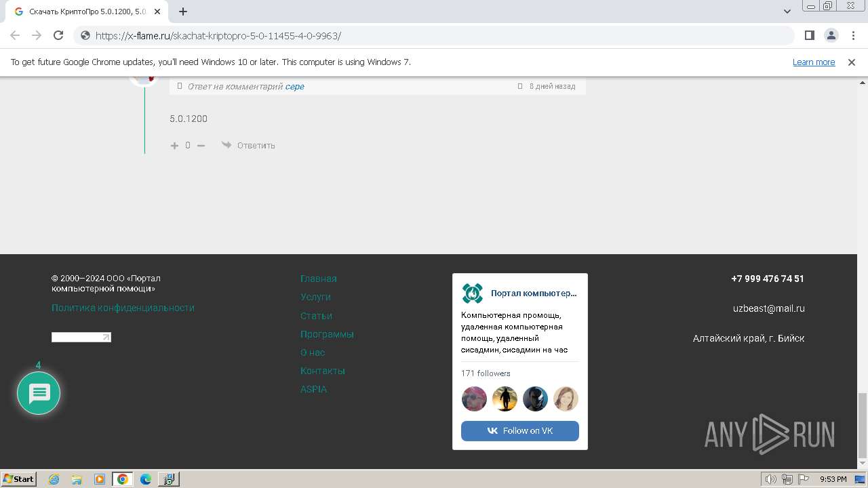Go to Главная in the footer menu

319,279
